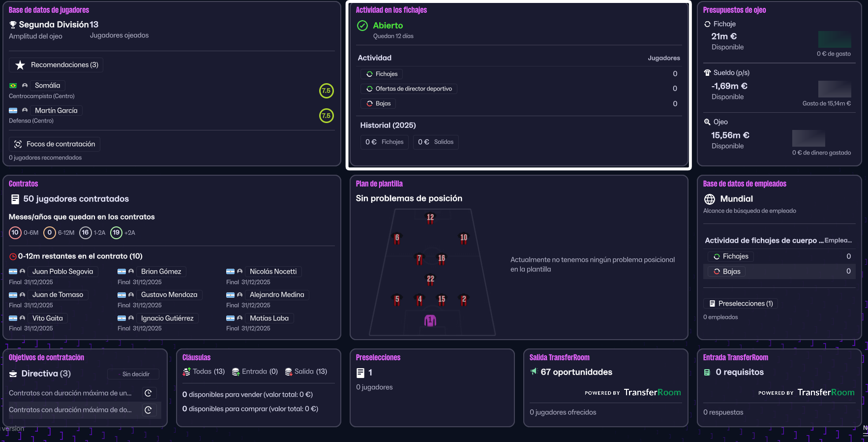Select the Entrada (0) clauses tab
Screen dimensions: 868x442
(x=255, y=372)
